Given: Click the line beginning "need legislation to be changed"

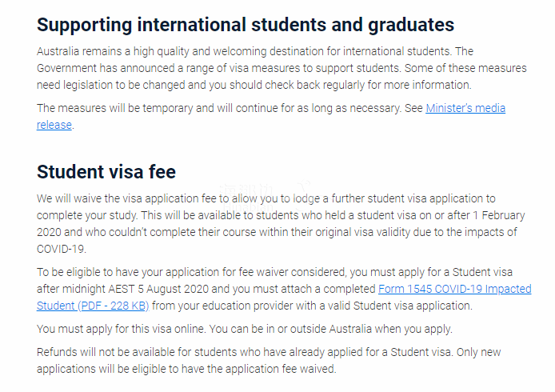Looking at the screenshot, I should click(x=254, y=86).
